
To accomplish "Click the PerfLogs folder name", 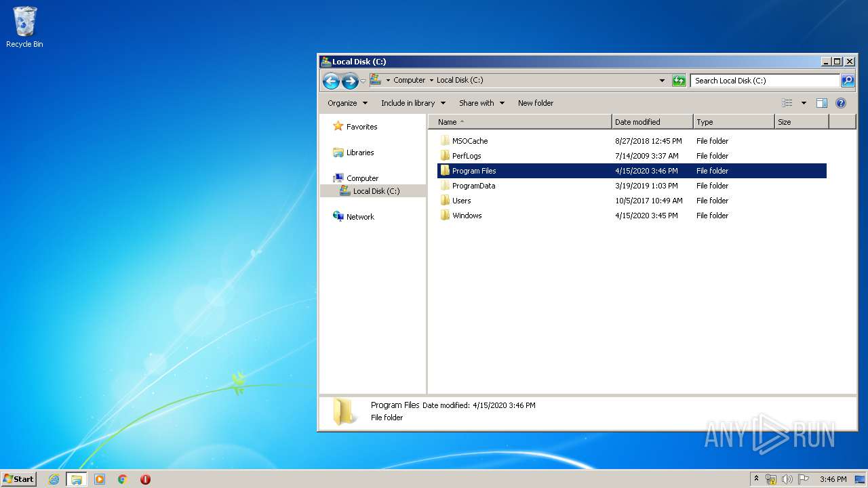I will 467,156.
